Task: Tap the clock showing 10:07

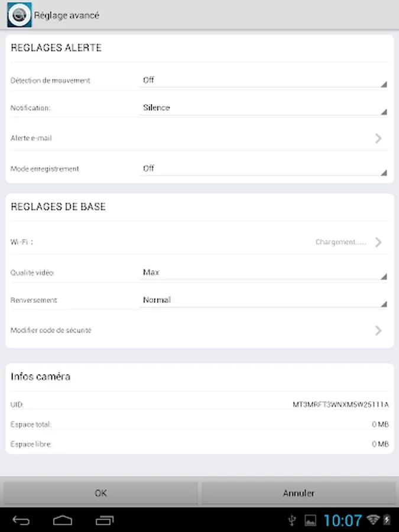Action: pyautogui.click(x=342, y=520)
